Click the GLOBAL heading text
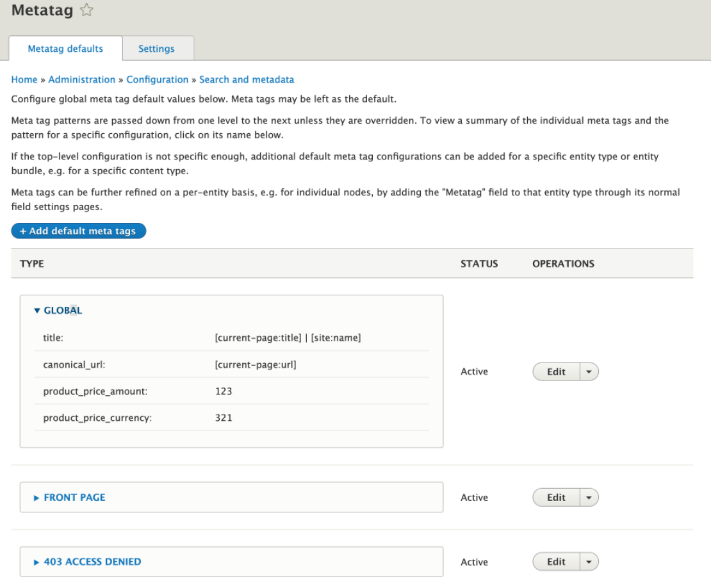Image resolution: width=711 pixels, height=588 pixels. point(63,310)
